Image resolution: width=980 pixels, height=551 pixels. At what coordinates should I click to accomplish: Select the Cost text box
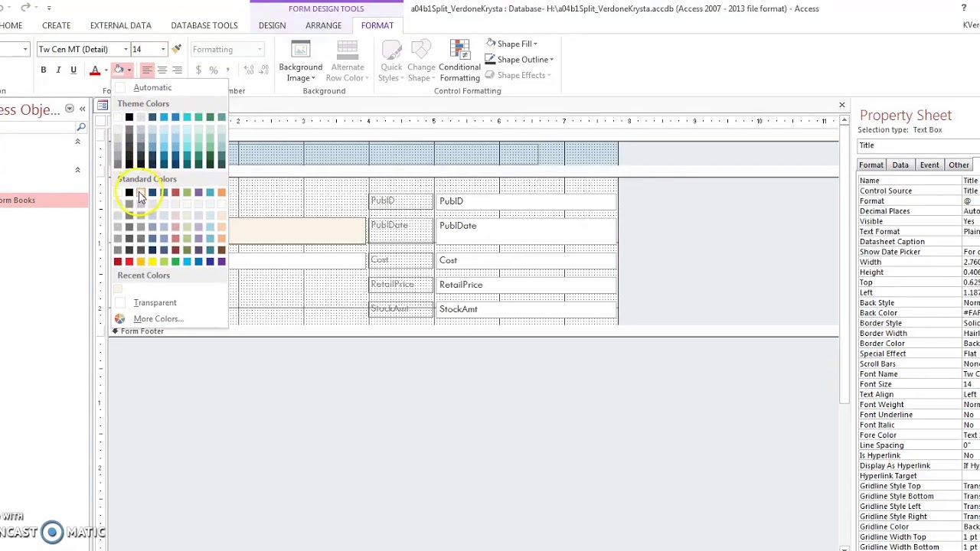pyautogui.click(x=525, y=261)
